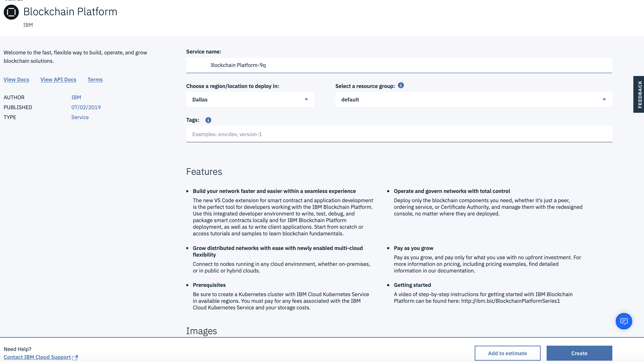Viewport: 644px width, 362px height.
Task: Click the Service type value
Action: 80,117
